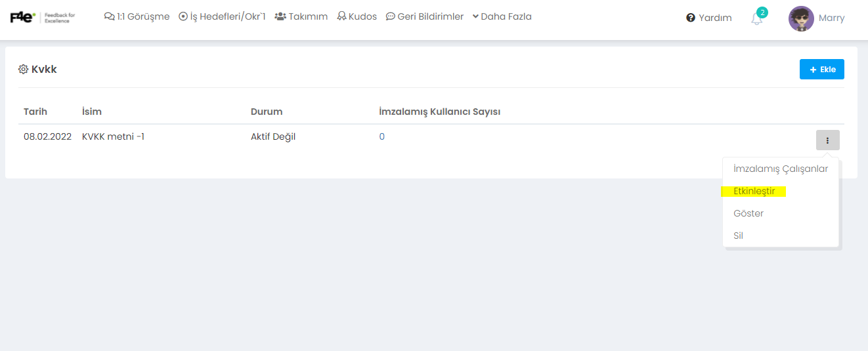868x351 pixels.
Task: Toggle the three-dot row actions menu
Action: pos(827,140)
